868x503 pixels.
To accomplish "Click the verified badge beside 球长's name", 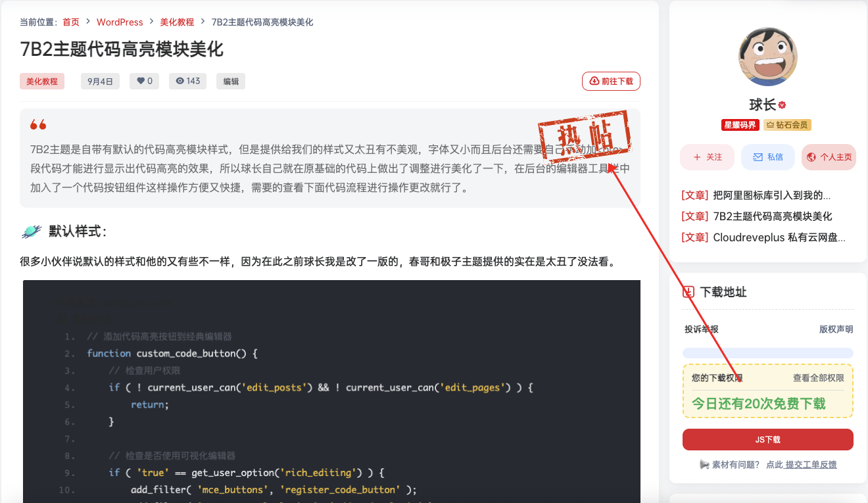I will pyautogui.click(x=783, y=105).
